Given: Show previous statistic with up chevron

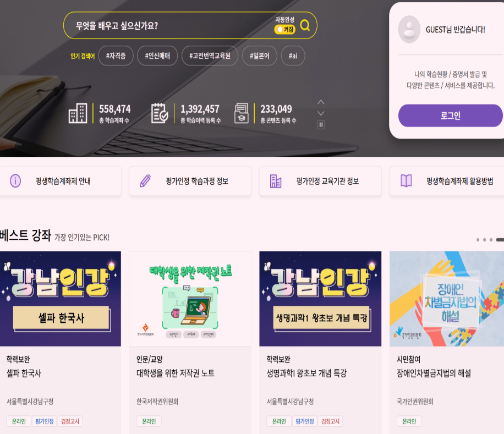Looking at the screenshot, I should 321,102.
